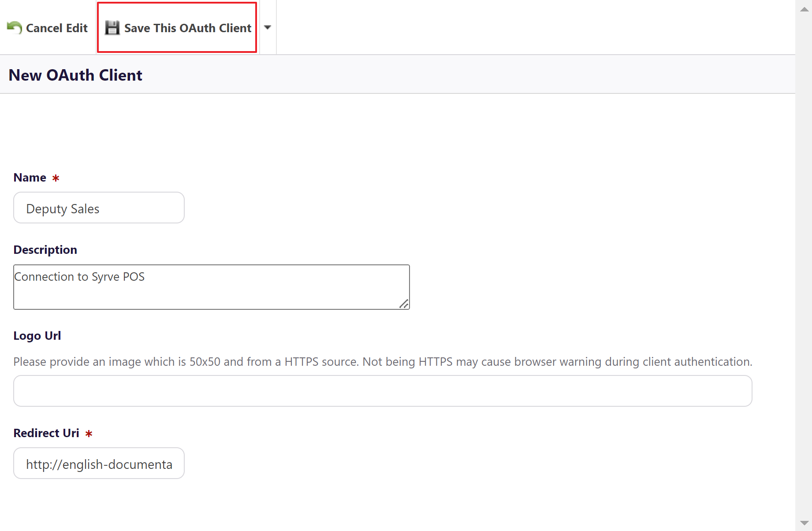Click the Name field label
The width and height of the screenshot is (812, 531).
(30, 178)
